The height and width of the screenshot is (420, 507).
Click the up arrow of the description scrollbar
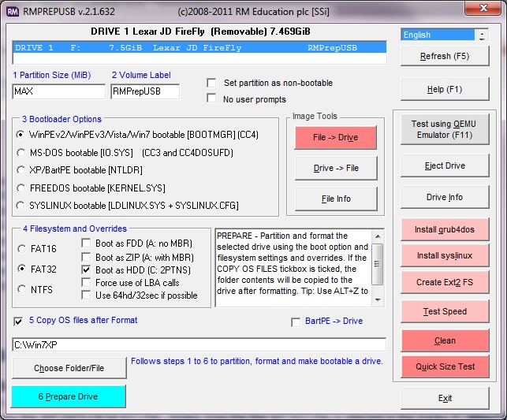pyautogui.click(x=378, y=236)
